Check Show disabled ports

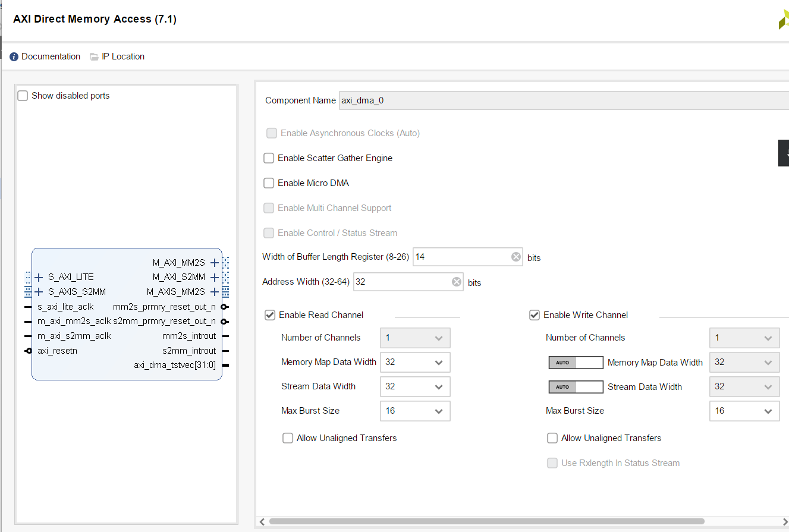(x=23, y=96)
